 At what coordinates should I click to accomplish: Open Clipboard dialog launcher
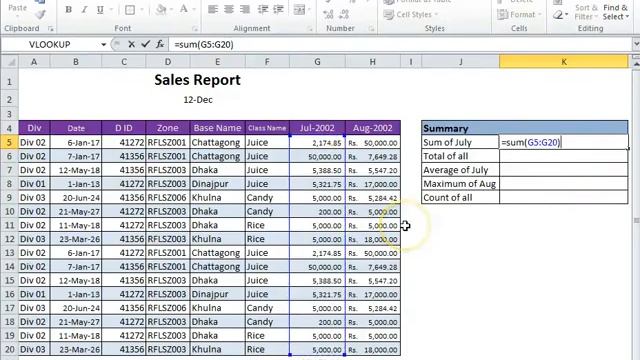(51, 29)
